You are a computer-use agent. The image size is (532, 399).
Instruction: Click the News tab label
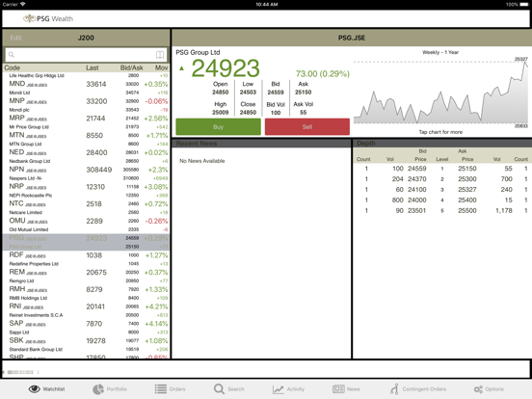point(353,389)
